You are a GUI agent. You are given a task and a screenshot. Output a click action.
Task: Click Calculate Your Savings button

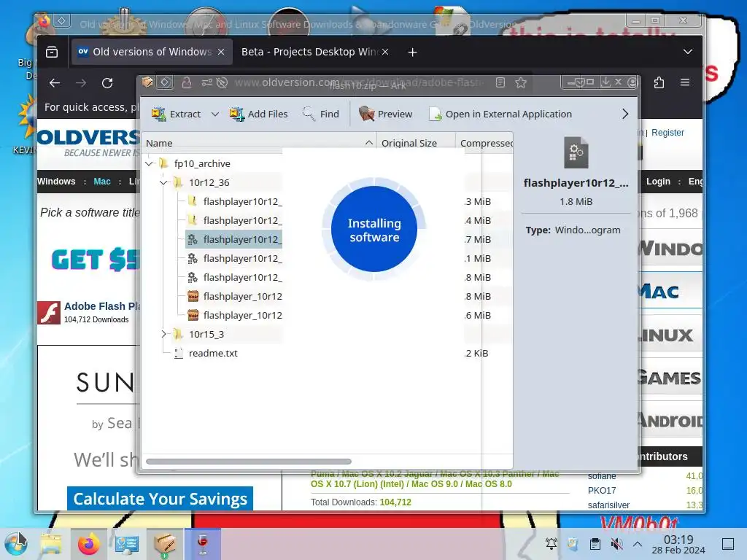coord(160,499)
